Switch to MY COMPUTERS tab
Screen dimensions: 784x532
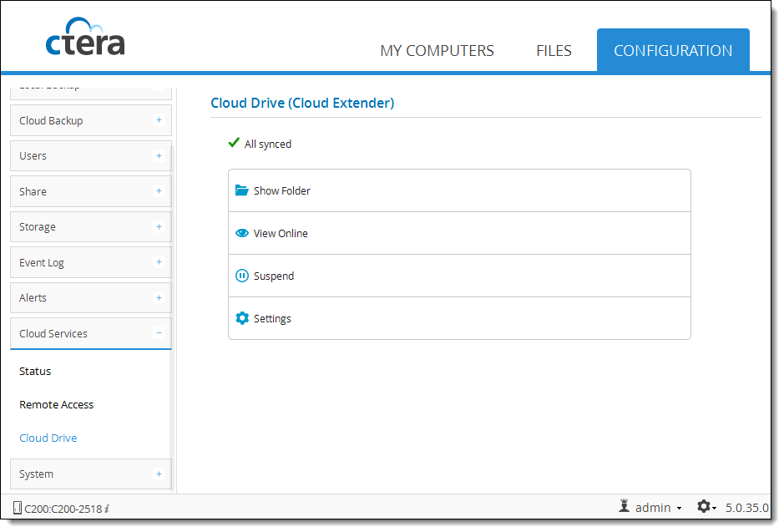(x=437, y=50)
